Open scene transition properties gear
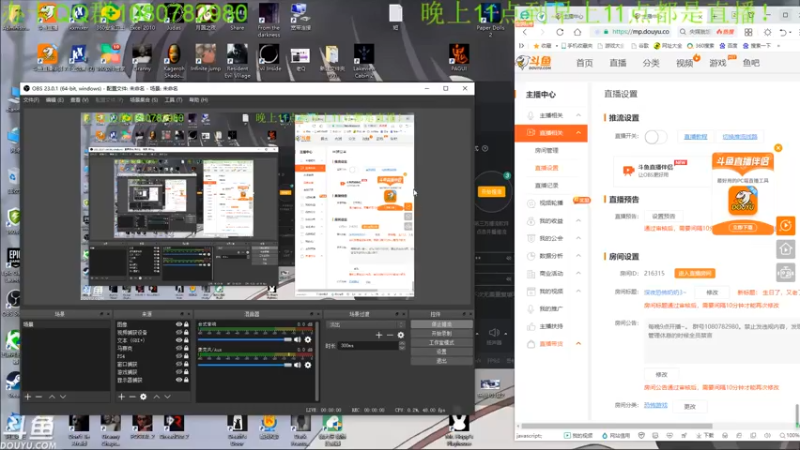 click(x=401, y=335)
